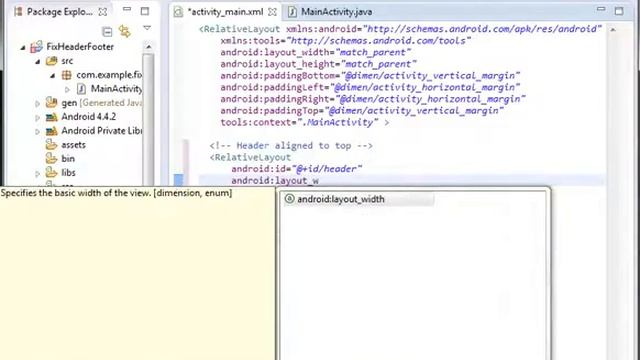Screen dimensions: 640x360
Task: Select the libs folder
Action: [x=68, y=173]
